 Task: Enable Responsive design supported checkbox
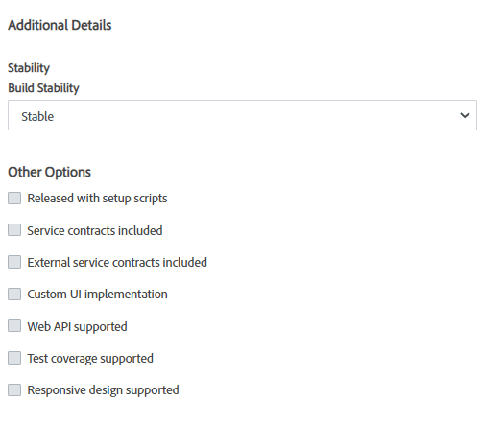coord(14,389)
